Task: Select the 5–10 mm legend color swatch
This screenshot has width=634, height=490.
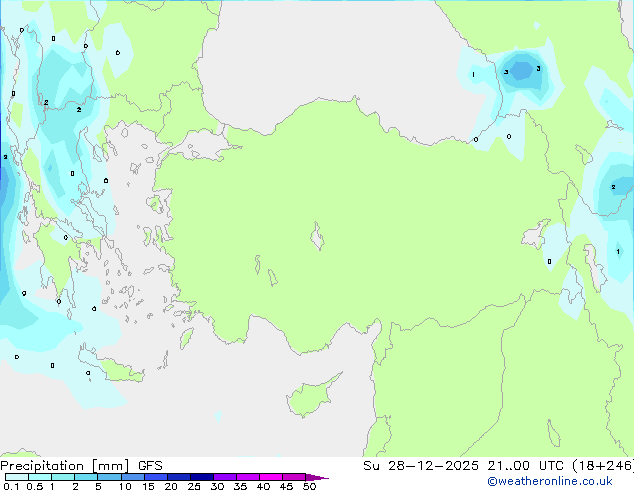Action: pos(109,477)
